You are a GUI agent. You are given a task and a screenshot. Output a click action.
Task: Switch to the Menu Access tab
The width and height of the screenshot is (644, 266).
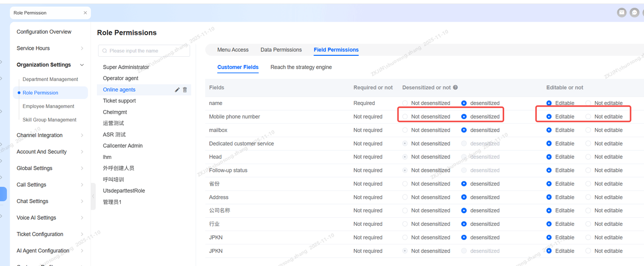tap(232, 50)
